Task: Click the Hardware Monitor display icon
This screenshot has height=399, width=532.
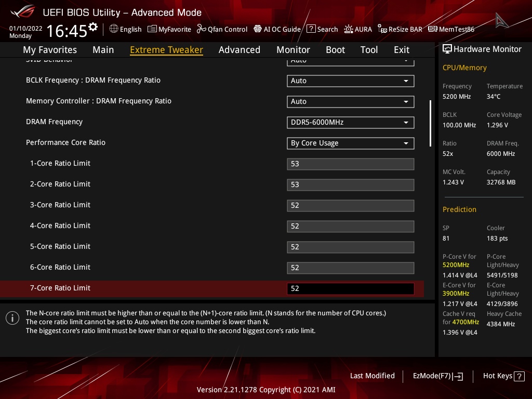Action: [447, 49]
